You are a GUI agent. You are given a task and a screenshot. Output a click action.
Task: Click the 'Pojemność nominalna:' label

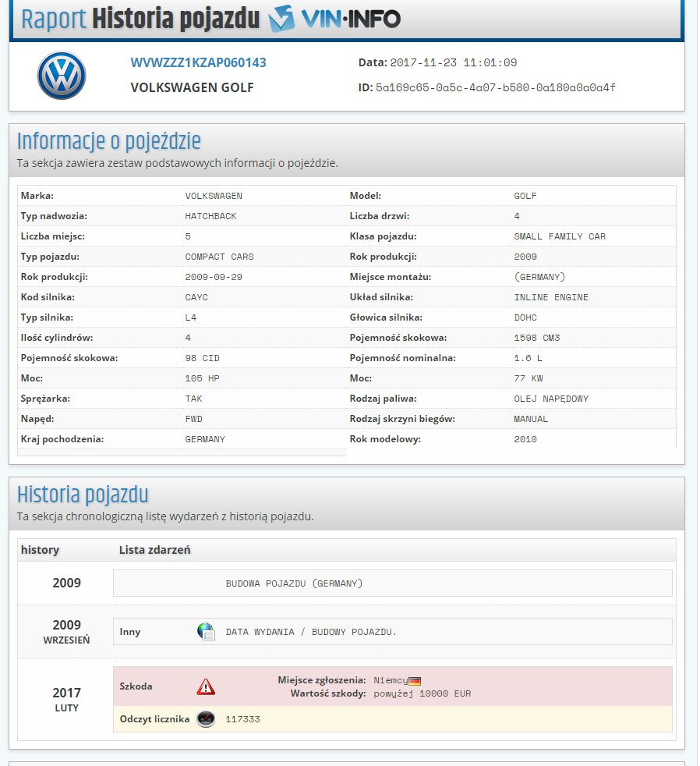point(403,358)
